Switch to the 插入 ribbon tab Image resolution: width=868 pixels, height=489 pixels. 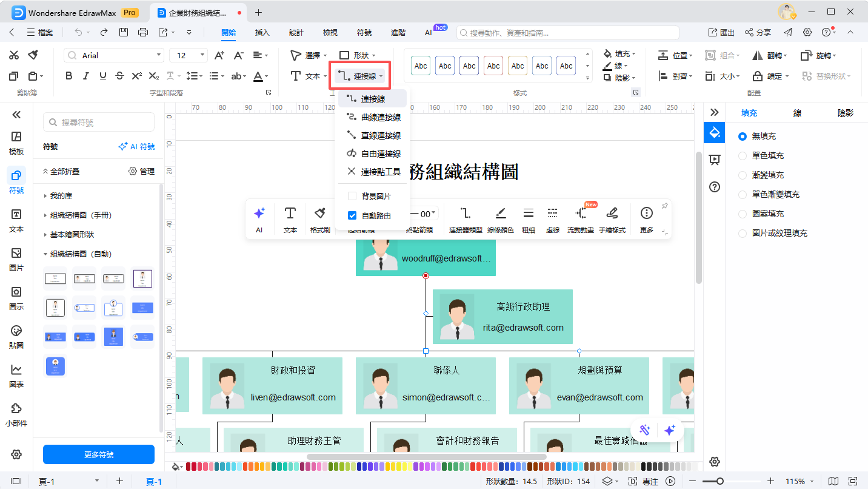(x=262, y=33)
